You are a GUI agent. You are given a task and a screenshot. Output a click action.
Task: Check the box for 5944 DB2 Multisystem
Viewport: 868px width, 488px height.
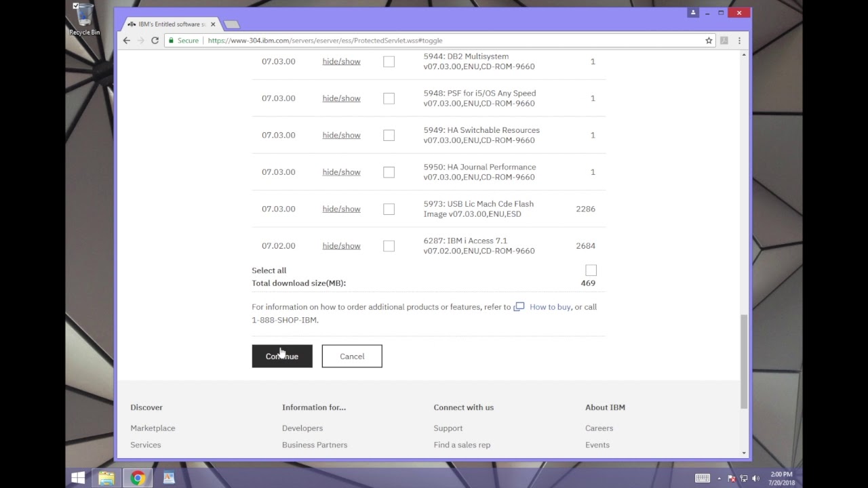[x=389, y=62]
